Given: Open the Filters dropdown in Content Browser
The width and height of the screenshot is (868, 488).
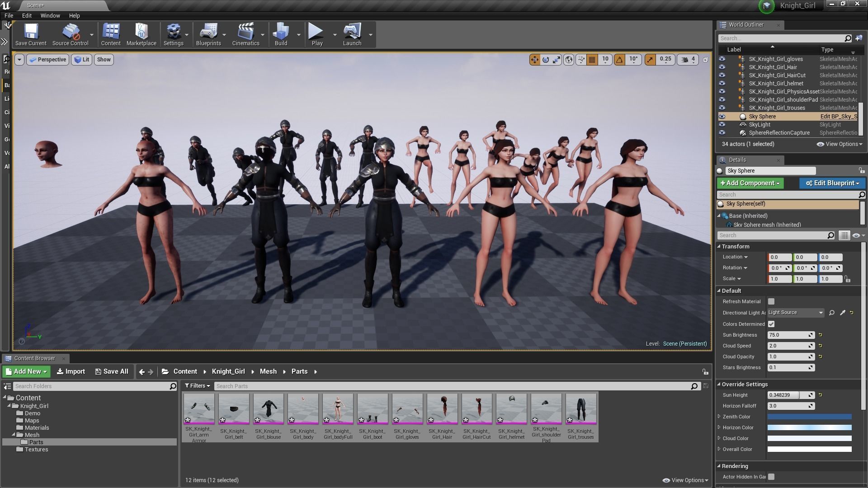Looking at the screenshot, I should [x=198, y=386].
